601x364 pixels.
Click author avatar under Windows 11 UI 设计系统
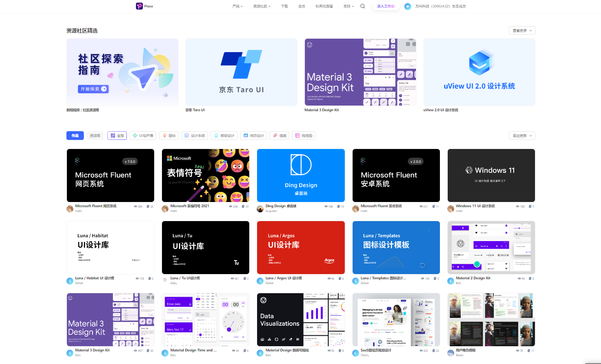coord(451,208)
